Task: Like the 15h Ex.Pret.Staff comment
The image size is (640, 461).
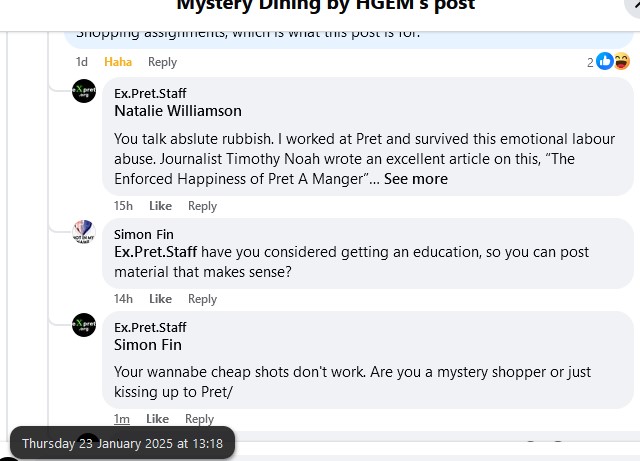Action: [160, 206]
